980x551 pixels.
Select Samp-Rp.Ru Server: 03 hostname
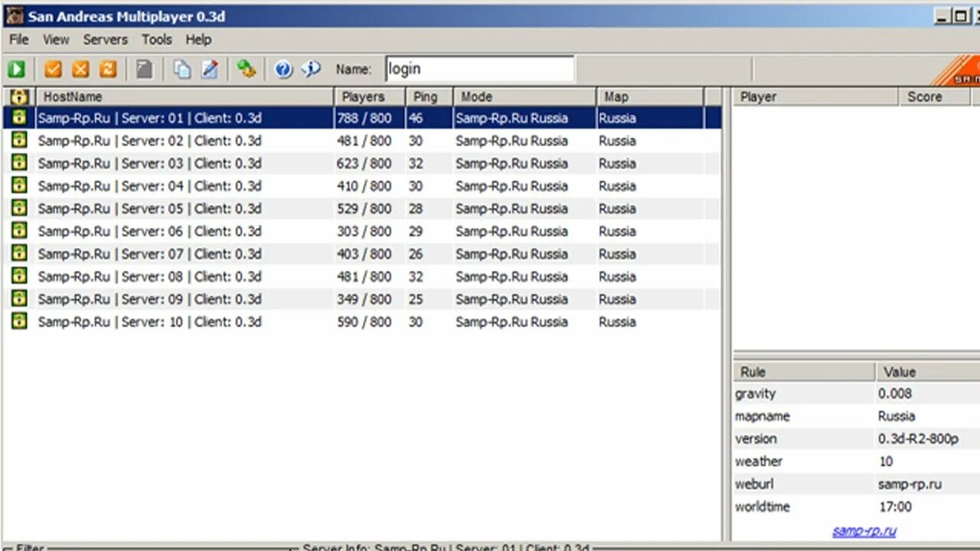click(x=150, y=163)
